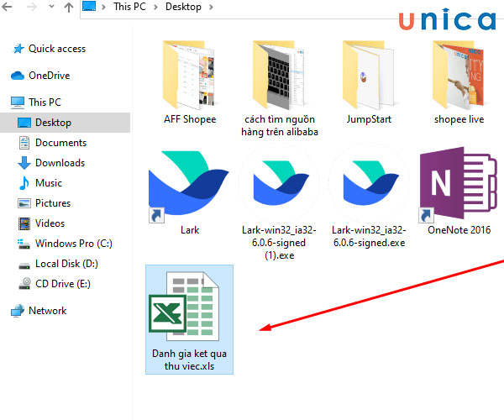Screen dimensions: 504x420
Task: Click the OneDrive cloud icon
Action: [x=18, y=76]
